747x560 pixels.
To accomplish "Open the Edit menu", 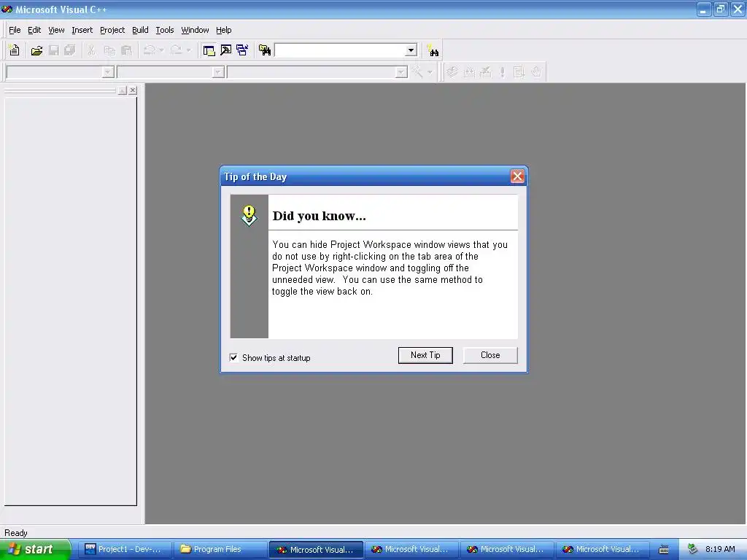I will 34,30.
